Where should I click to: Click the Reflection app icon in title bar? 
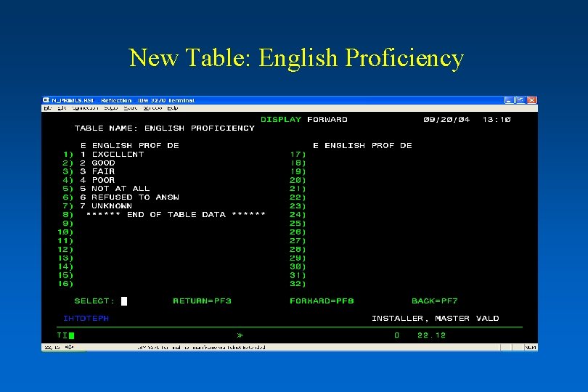point(46,100)
